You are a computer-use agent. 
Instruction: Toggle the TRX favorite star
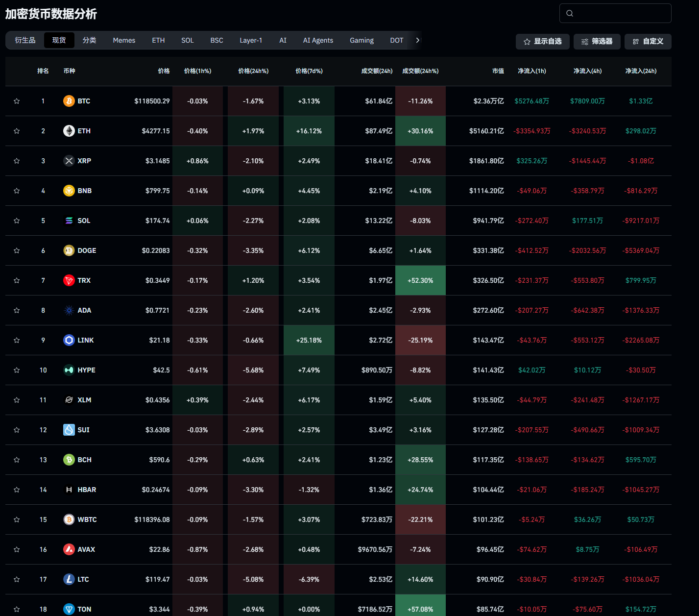pos(17,280)
